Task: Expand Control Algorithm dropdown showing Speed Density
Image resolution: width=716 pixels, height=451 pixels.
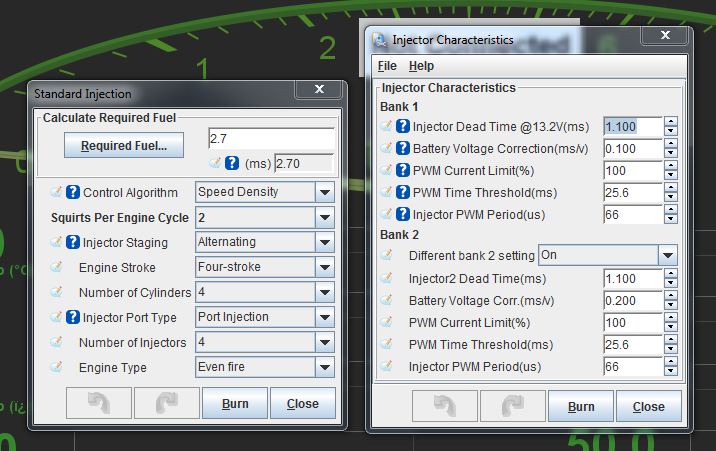Action: tap(325, 192)
